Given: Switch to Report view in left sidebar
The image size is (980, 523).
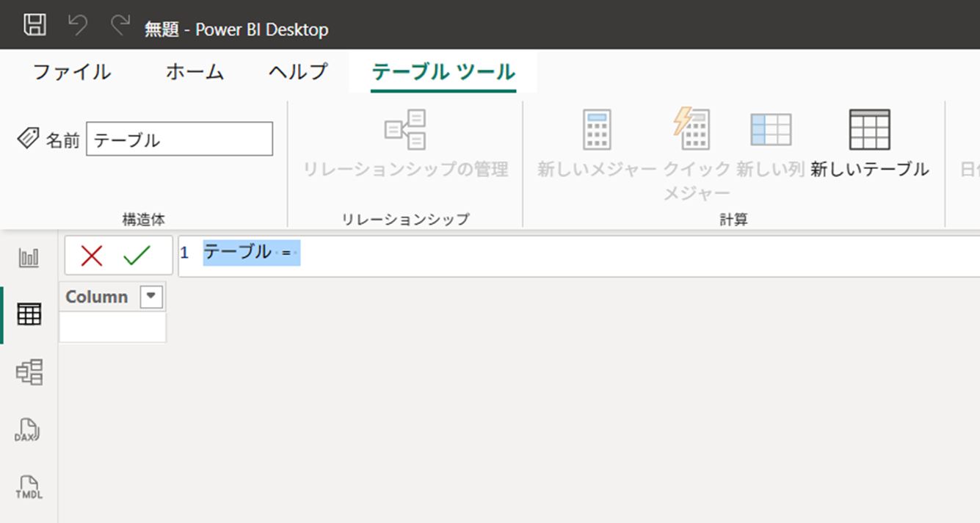Looking at the screenshot, I should coord(29,258).
